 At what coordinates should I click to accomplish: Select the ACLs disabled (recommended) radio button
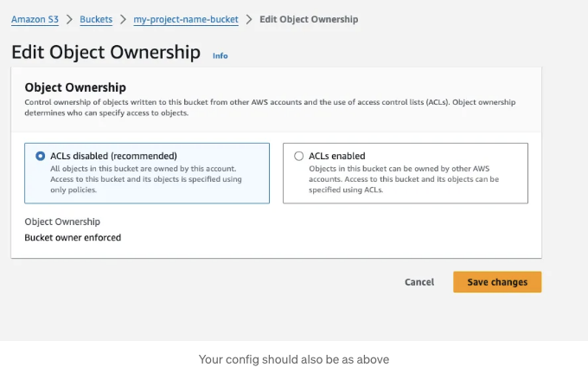pos(40,156)
